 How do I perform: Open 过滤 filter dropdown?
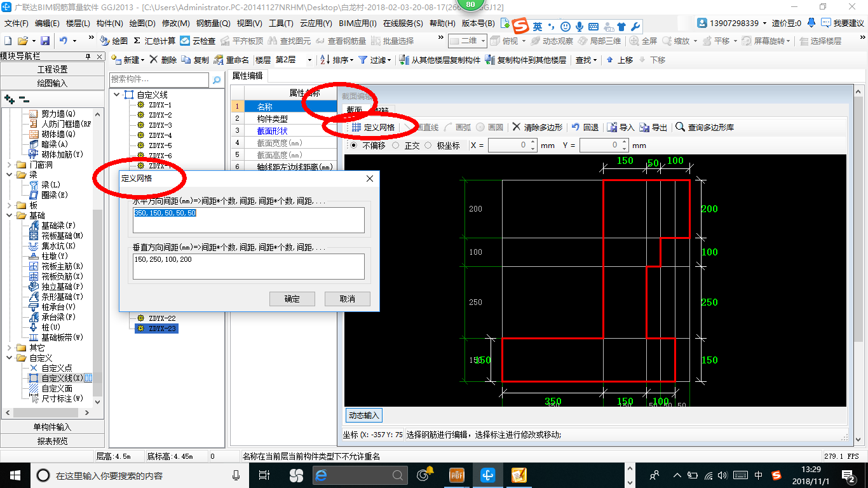[374, 60]
